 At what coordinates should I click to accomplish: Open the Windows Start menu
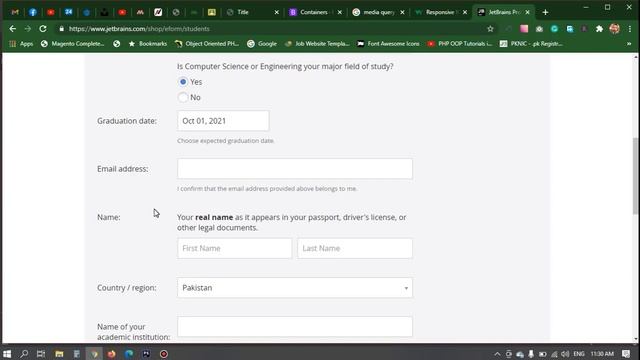(x=7, y=354)
